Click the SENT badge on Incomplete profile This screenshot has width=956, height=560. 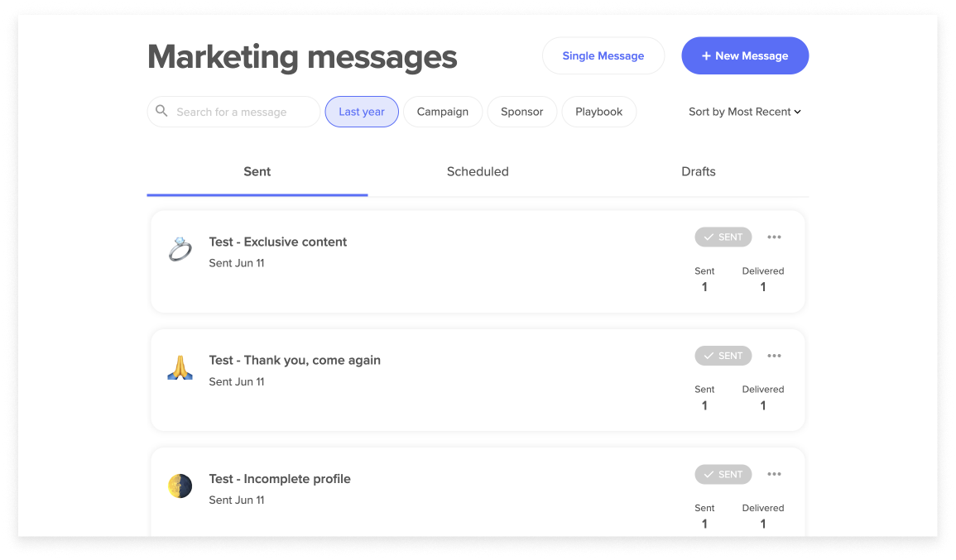pos(723,474)
